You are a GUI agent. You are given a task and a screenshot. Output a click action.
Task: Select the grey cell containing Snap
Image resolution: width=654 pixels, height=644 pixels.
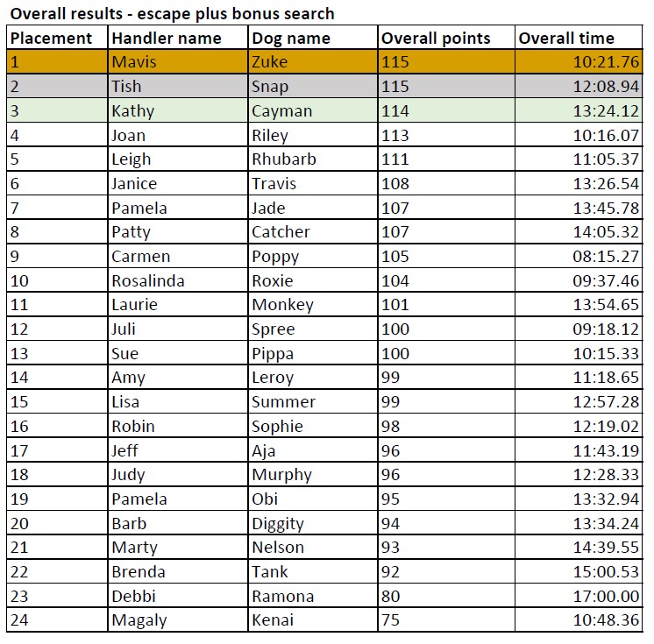point(313,86)
